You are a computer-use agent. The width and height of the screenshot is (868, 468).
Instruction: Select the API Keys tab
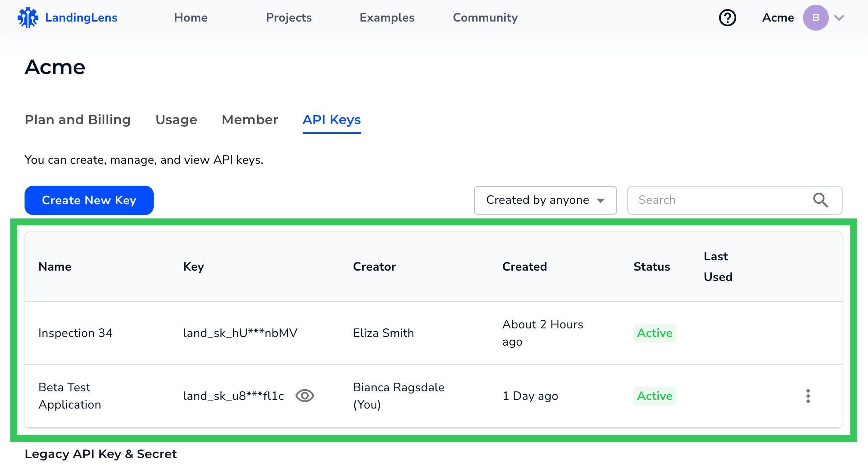pos(332,120)
